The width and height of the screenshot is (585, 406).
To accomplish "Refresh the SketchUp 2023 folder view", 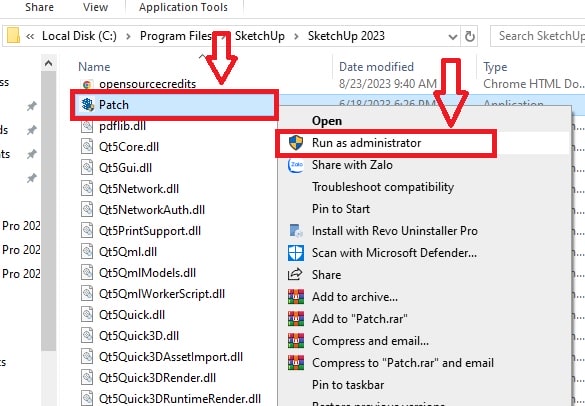I will click(469, 36).
